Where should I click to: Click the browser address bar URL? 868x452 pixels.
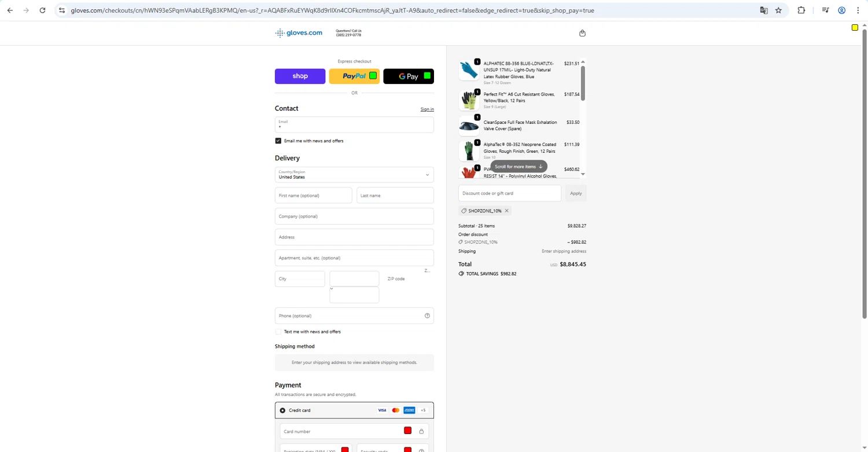tap(333, 10)
